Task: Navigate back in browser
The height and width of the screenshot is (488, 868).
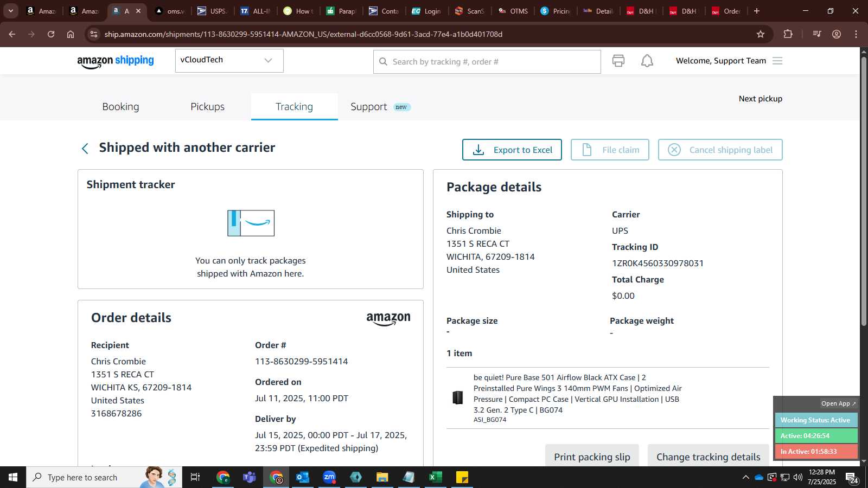Action: [x=12, y=34]
